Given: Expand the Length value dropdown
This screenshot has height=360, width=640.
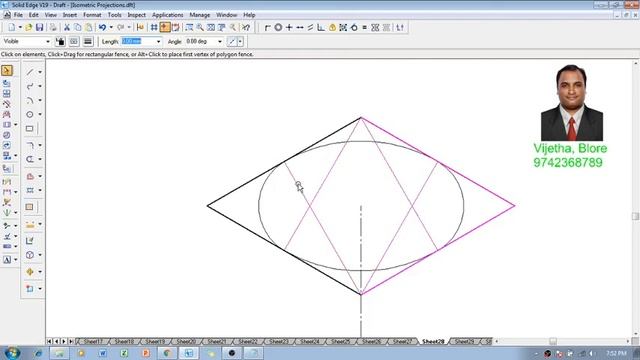Looking at the screenshot, I should pyautogui.click(x=158, y=42).
